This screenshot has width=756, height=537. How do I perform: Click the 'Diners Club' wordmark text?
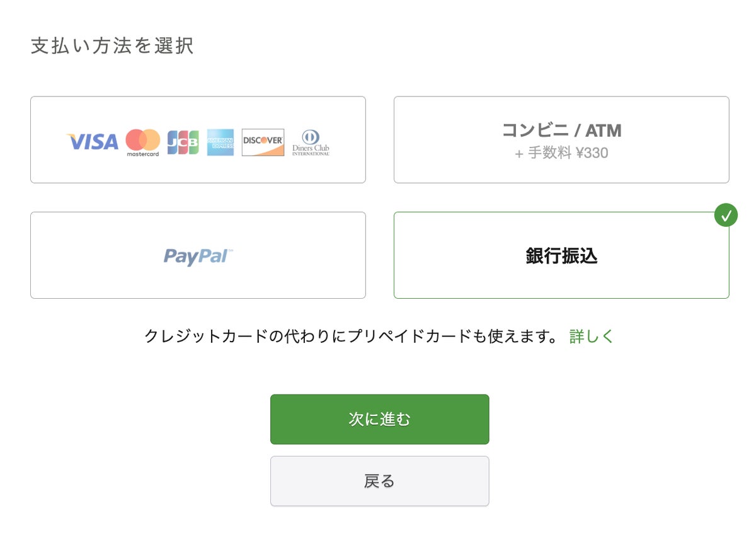[311, 149]
